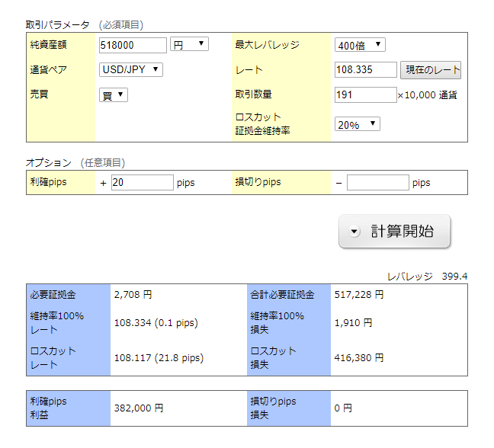Click the オプション section heading
Screen dimensions: 494x448
coord(49,162)
